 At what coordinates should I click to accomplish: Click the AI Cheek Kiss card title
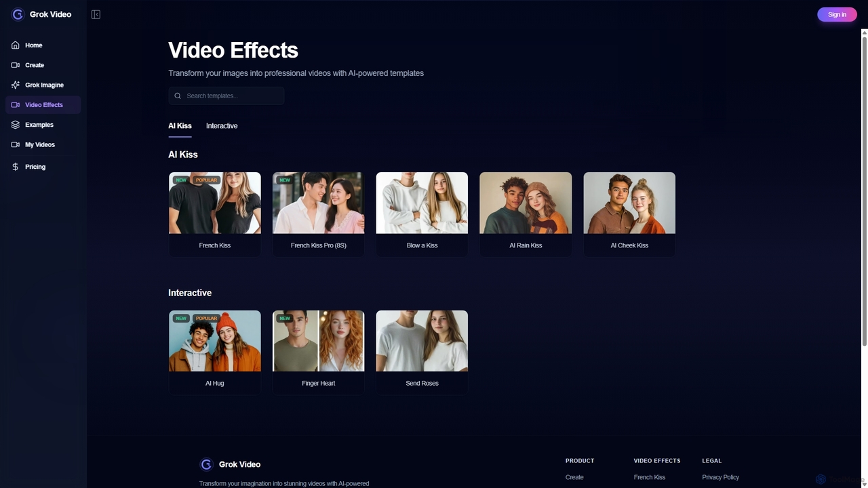point(629,245)
